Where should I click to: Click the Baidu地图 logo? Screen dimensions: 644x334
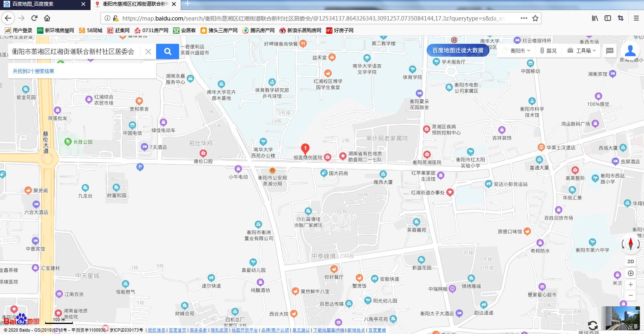(21, 319)
